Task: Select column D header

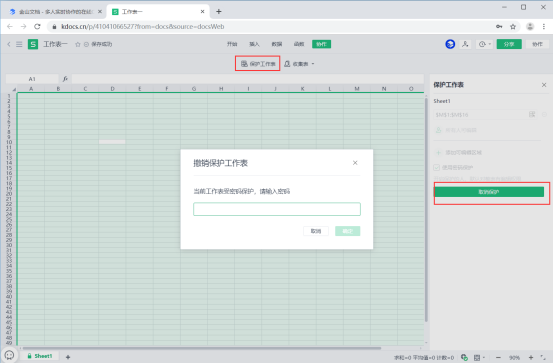Action: (112, 89)
